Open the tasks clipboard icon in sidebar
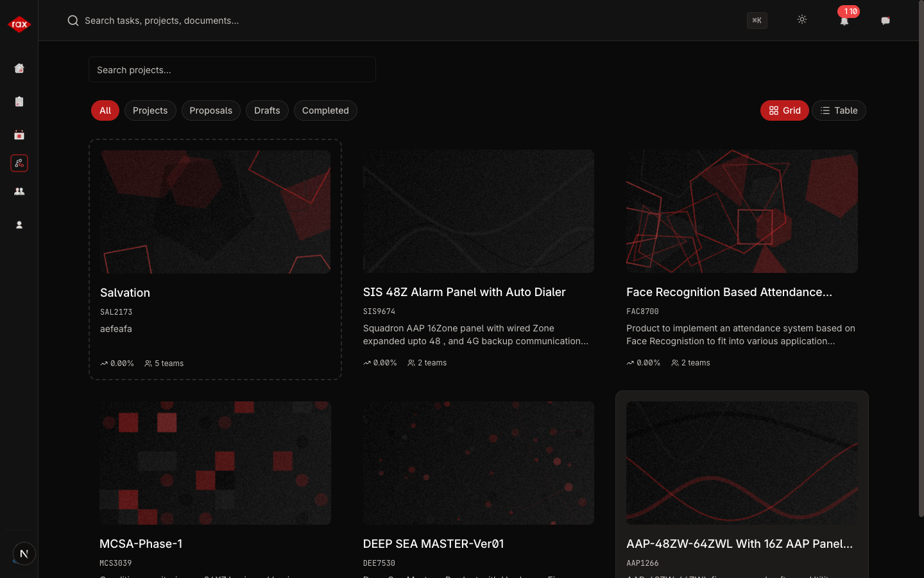Image resolution: width=924 pixels, height=578 pixels. click(x=19, y=101)
